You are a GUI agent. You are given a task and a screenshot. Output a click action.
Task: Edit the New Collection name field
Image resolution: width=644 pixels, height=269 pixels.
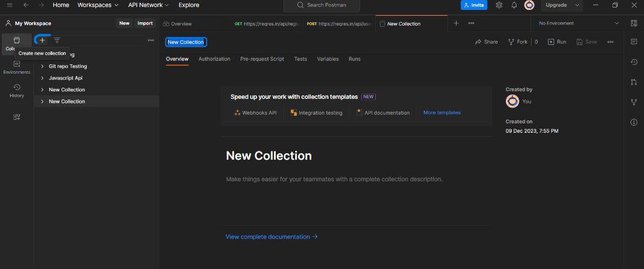(186, 42)
